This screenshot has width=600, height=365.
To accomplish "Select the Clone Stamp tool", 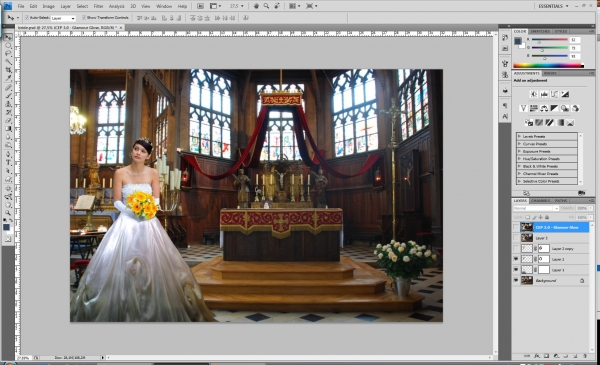I will [x=8, y=104].
